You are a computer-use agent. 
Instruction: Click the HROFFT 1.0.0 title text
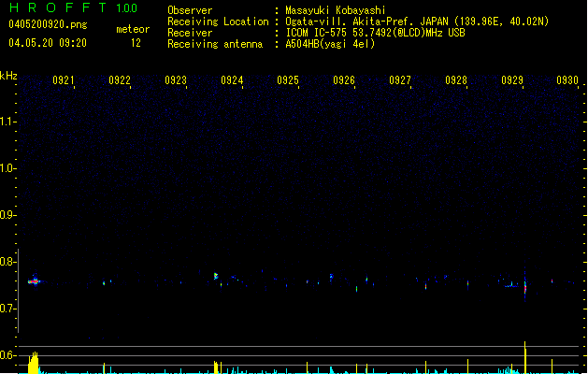coord(73,7)
